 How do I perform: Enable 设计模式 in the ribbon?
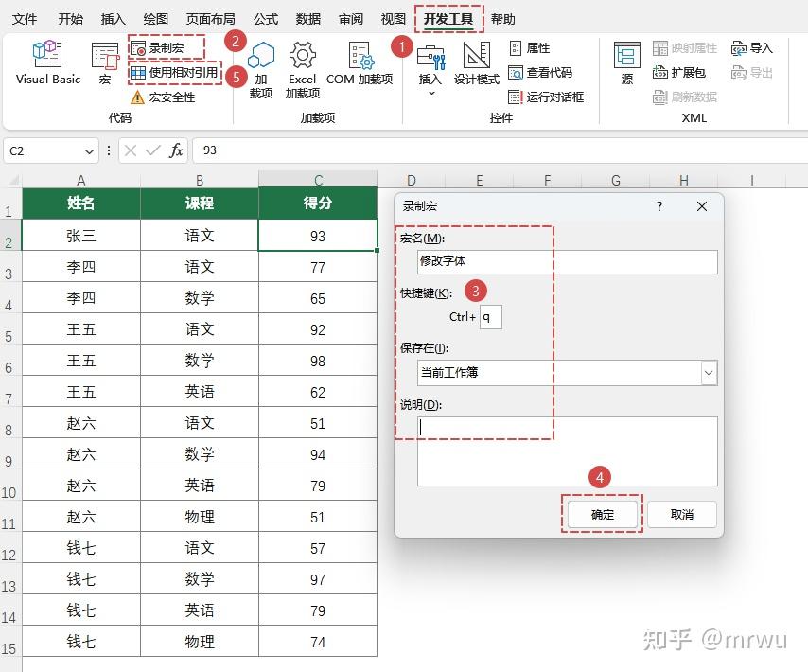pos(477,66)
